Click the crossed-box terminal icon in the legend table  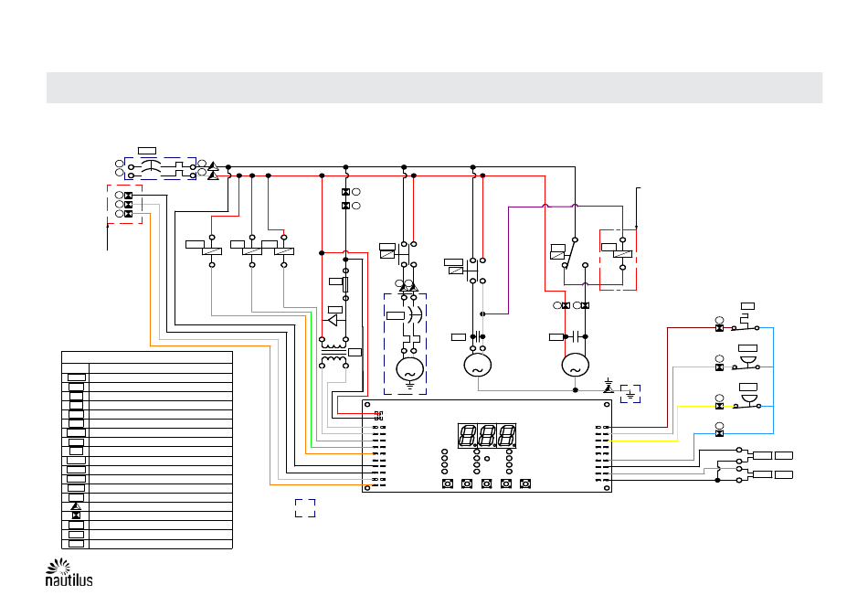77,515
